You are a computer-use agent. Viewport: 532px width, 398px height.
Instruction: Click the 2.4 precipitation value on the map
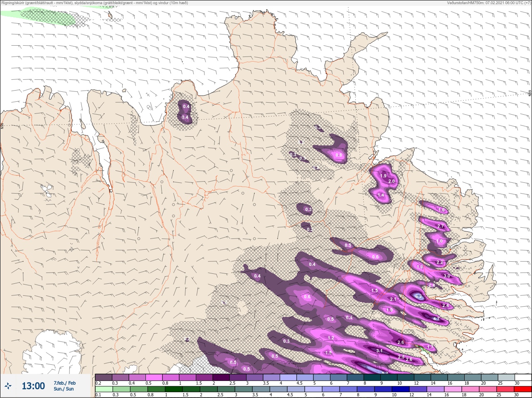(446, 305)
